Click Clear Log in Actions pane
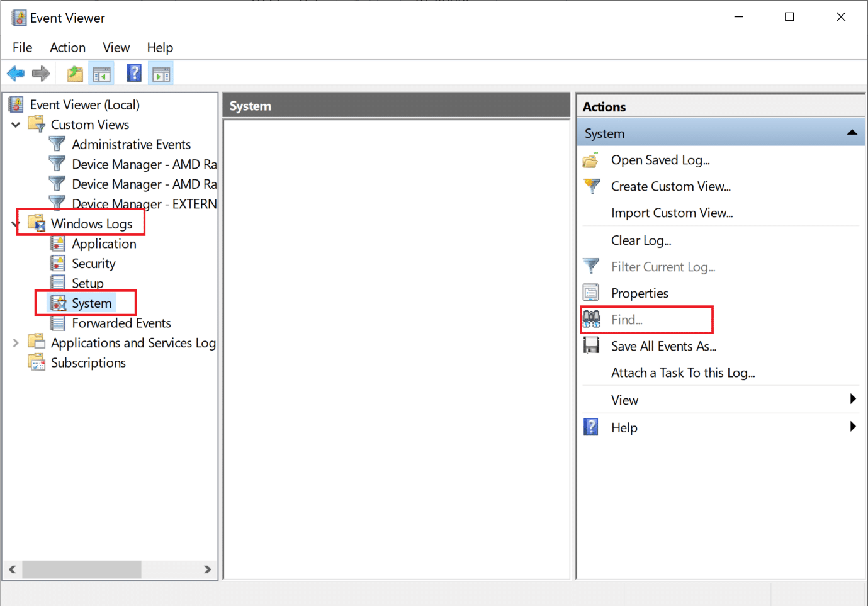Screen dimensions: 868x606 641,240
